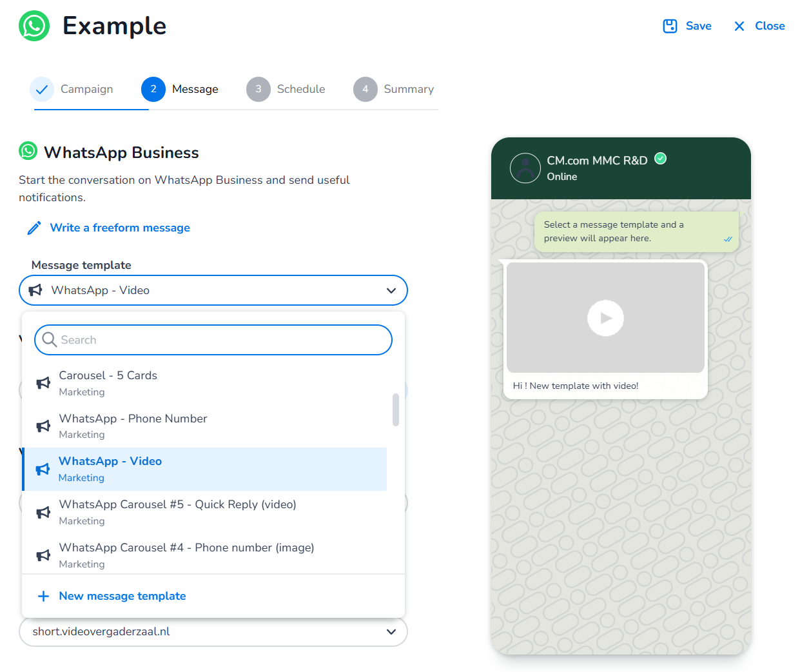
Task: Click the play button on video preview
Action: [x=605, y=318]
